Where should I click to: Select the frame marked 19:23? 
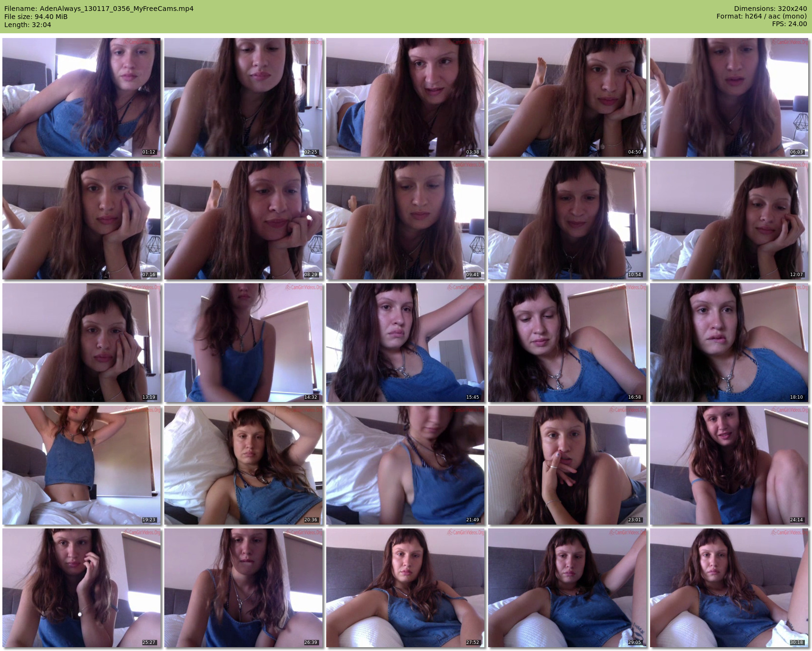pyautogui.click(x=82, y=465)
